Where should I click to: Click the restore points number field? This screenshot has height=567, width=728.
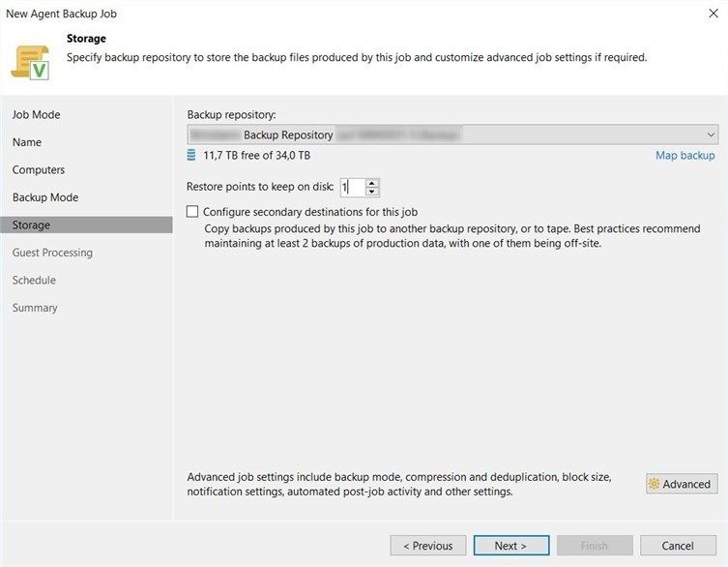[x=352, y=188]
